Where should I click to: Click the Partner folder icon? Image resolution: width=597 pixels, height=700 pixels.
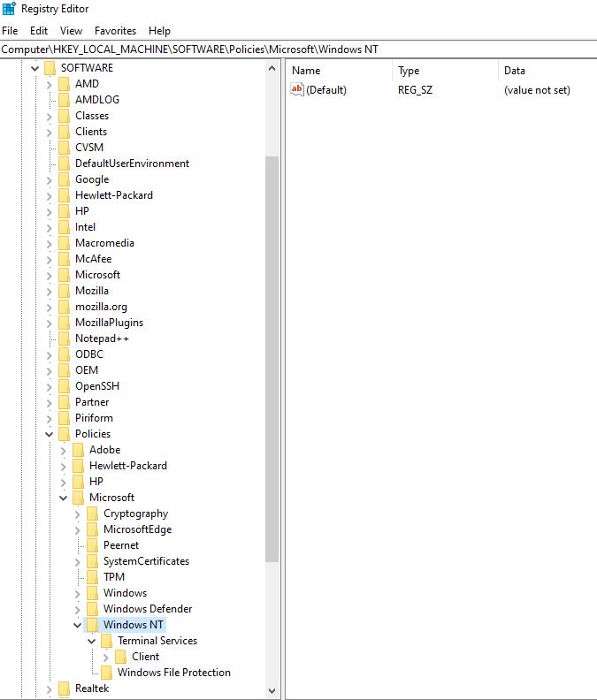pyautogui.click(x=65, y=402)
